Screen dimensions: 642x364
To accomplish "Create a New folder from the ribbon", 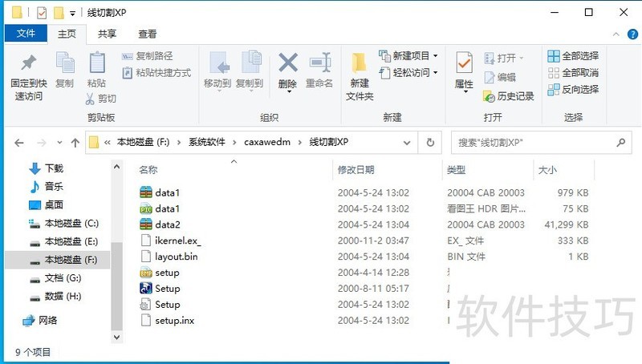I will [x=360, y=76].
